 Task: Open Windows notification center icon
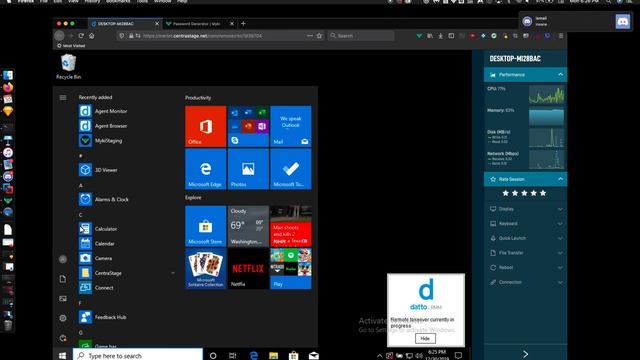458,356
